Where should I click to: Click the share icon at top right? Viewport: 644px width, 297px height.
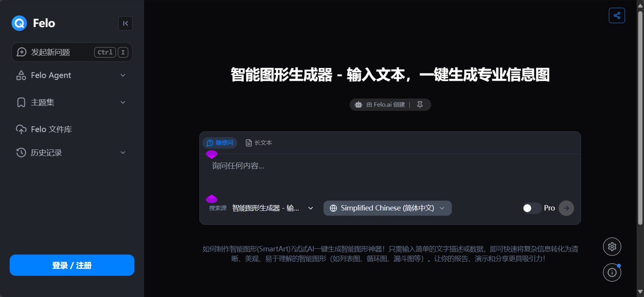[617, 15]
